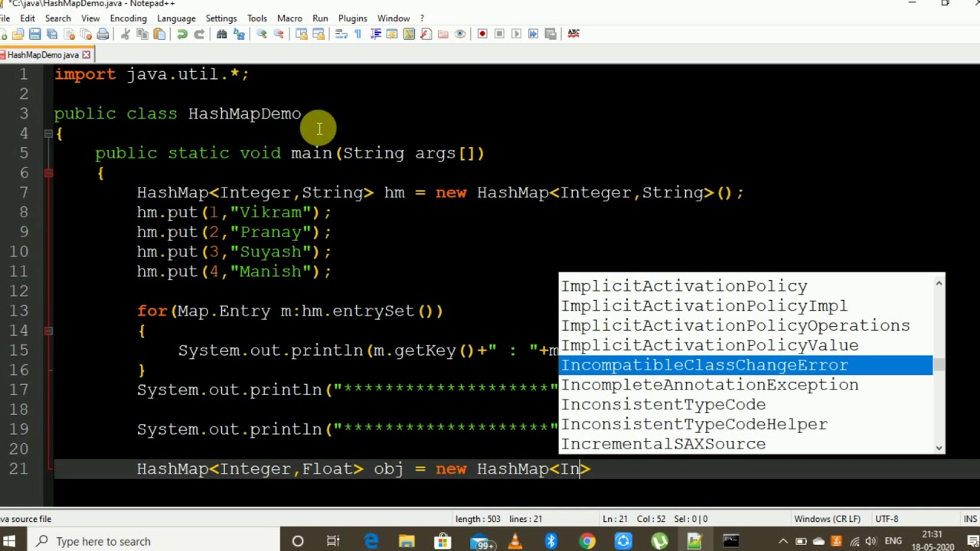
Task: Open the Replace toolbar icon
Action: 239,34
